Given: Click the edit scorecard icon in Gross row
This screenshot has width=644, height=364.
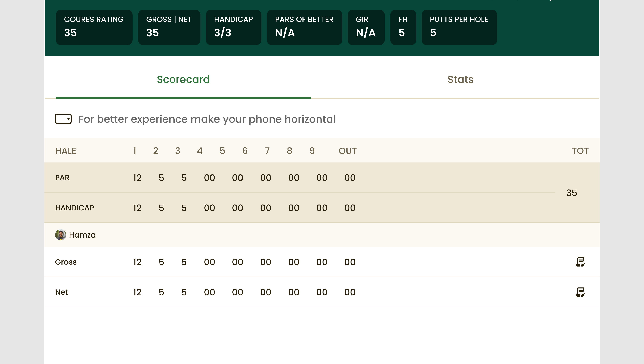Looking at the screenshot, I should coord(580,262).
